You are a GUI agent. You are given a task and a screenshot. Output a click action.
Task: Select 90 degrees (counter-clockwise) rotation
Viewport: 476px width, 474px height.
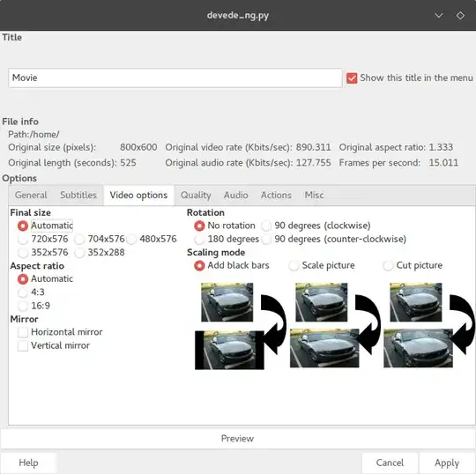pyautogui.click(x=266, y=240)
